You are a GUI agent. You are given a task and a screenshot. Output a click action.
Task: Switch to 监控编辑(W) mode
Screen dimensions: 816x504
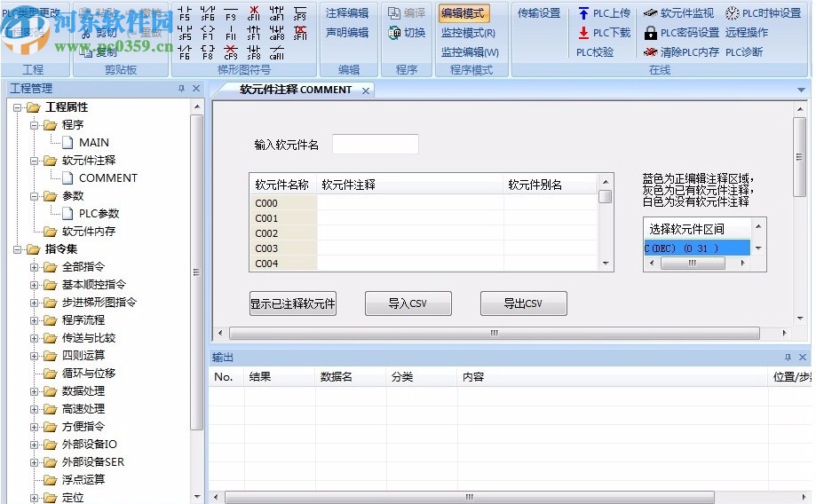pos(470,52)
